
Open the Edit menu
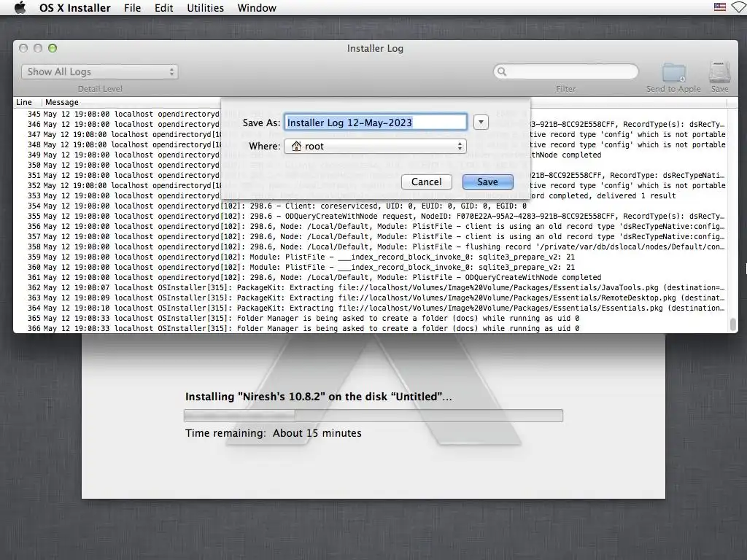coord(163,8)
